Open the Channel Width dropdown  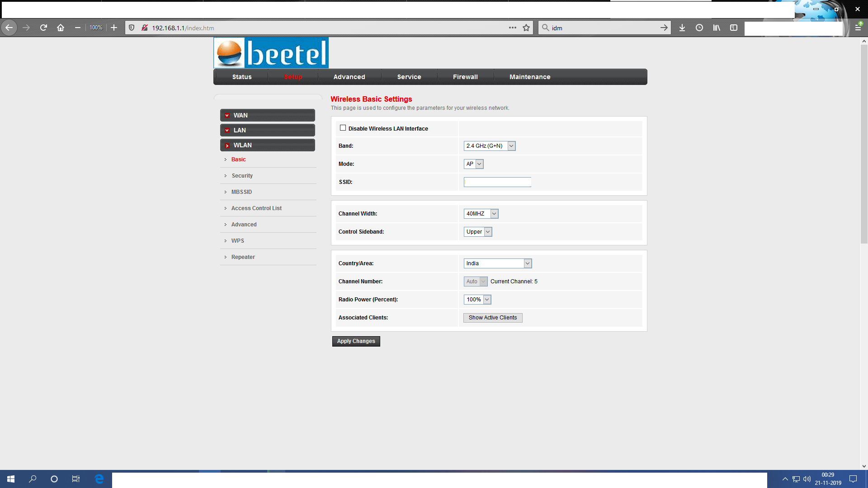pyautogui.click(x=481, y=214)
